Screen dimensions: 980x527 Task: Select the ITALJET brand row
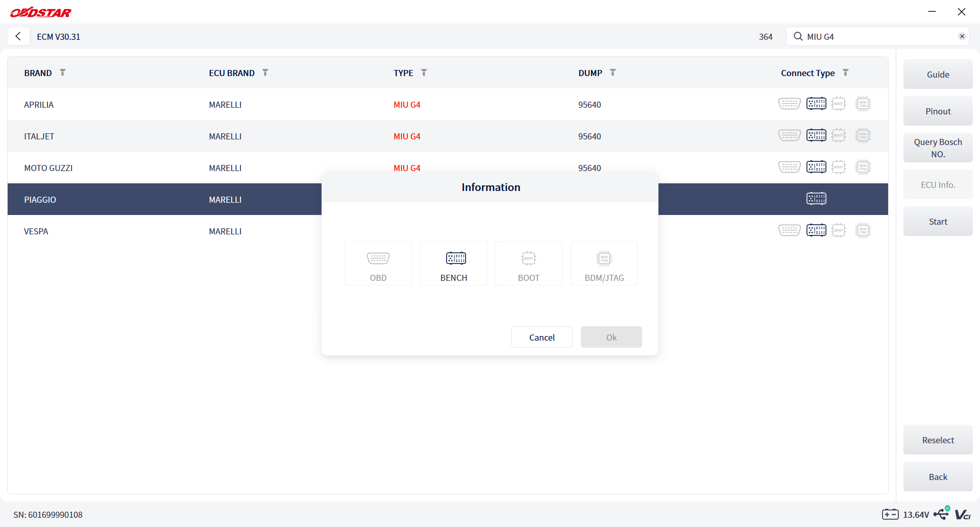tap(448, 136)
